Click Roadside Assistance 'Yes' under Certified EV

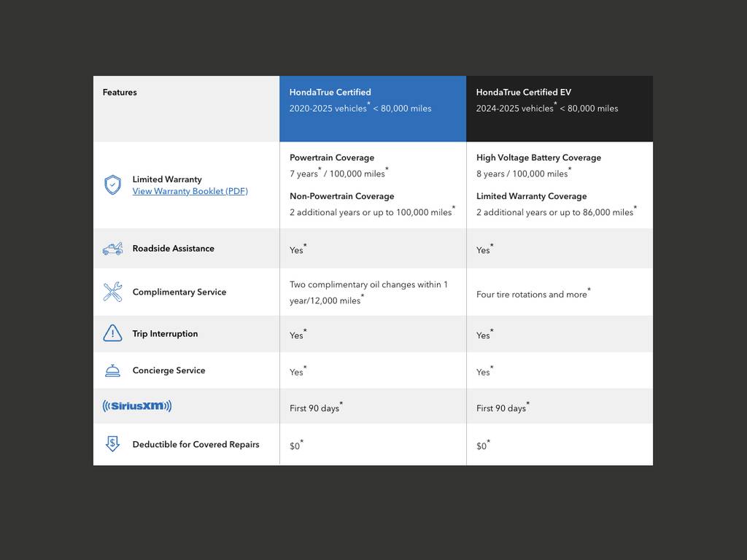484,249
